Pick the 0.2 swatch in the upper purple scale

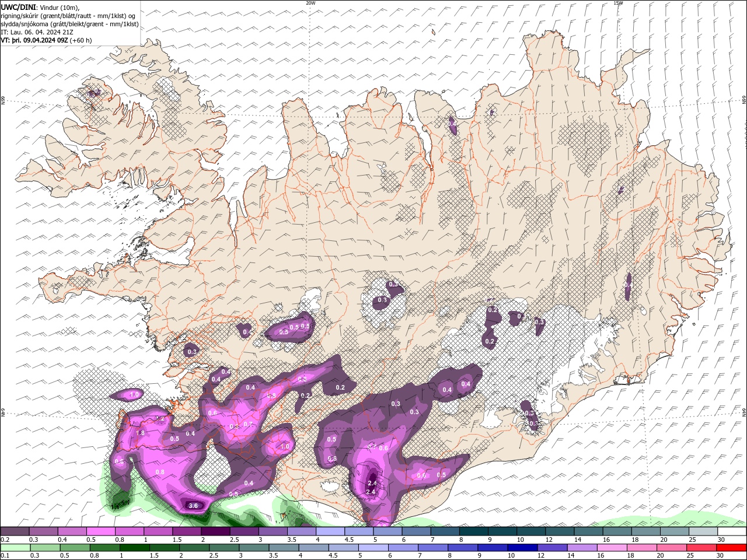click(x=15, y=531)
